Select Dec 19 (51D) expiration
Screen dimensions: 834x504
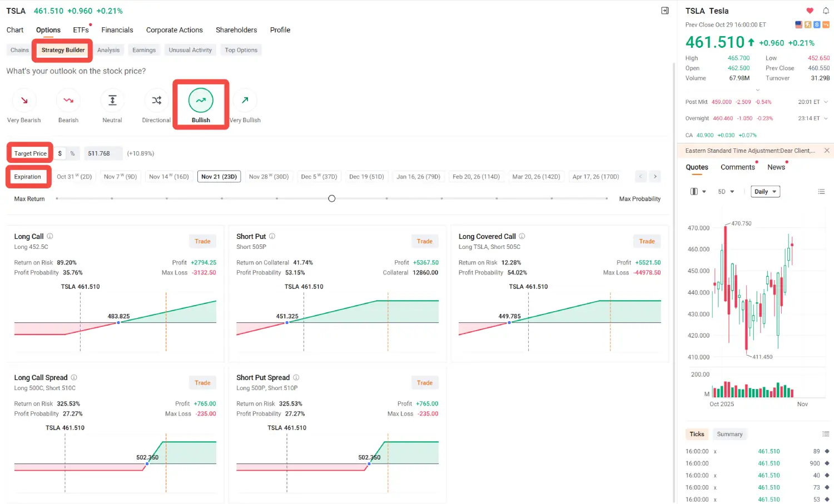click(366, 177)
